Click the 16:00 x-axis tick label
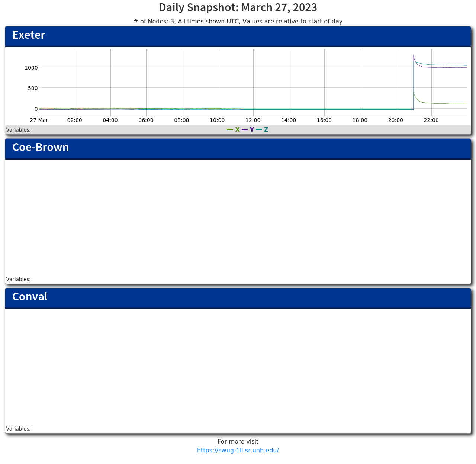This screenshot has width=476, height=464. [325, 120]
